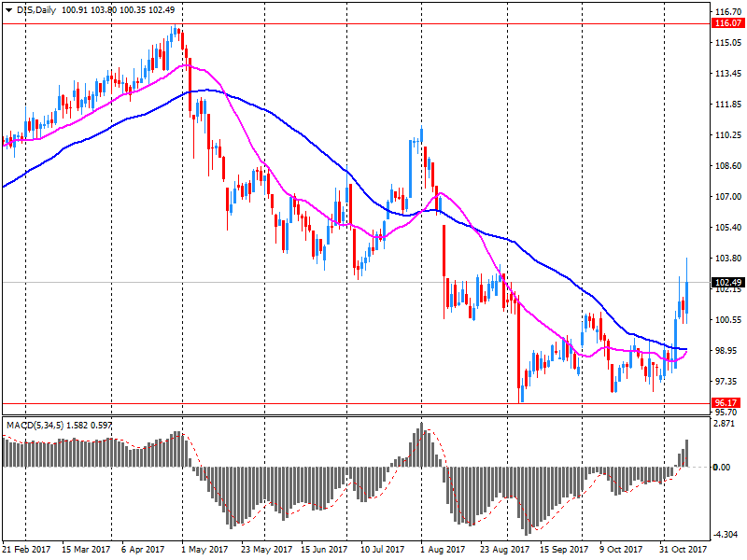
Task: Click the red 96.17 support price label
Action: 728,403
